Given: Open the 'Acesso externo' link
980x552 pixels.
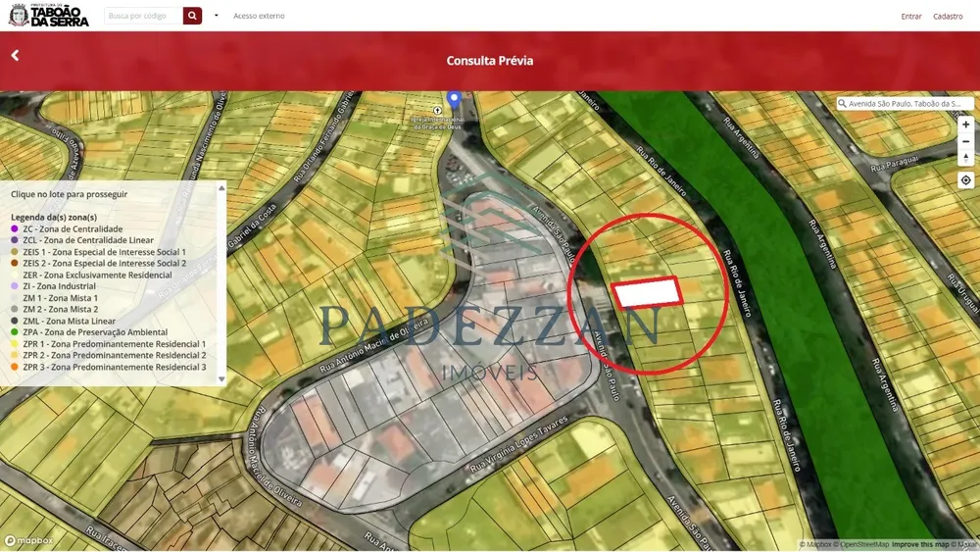Looking at the screenshot, I should 259,16.
